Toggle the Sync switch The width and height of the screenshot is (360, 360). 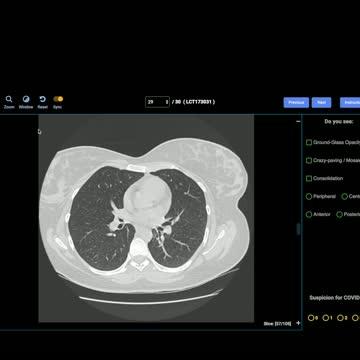coord(58,99)
